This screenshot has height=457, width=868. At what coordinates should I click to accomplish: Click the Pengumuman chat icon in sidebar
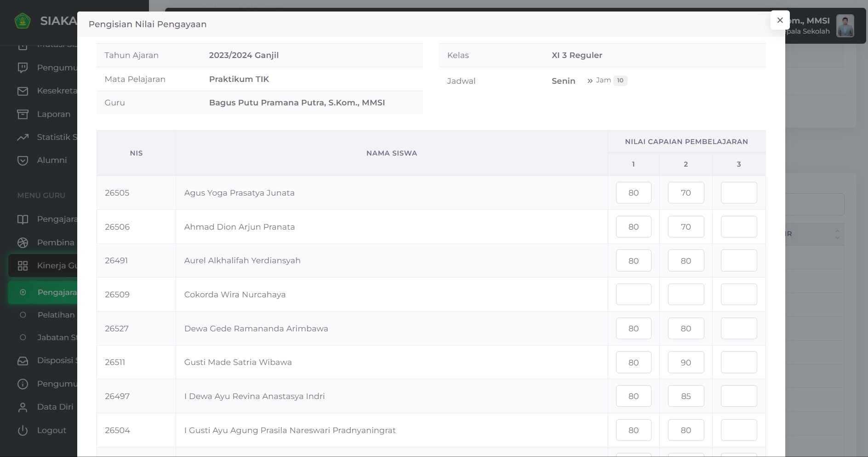pyautogui.click(x=23, y=68)
